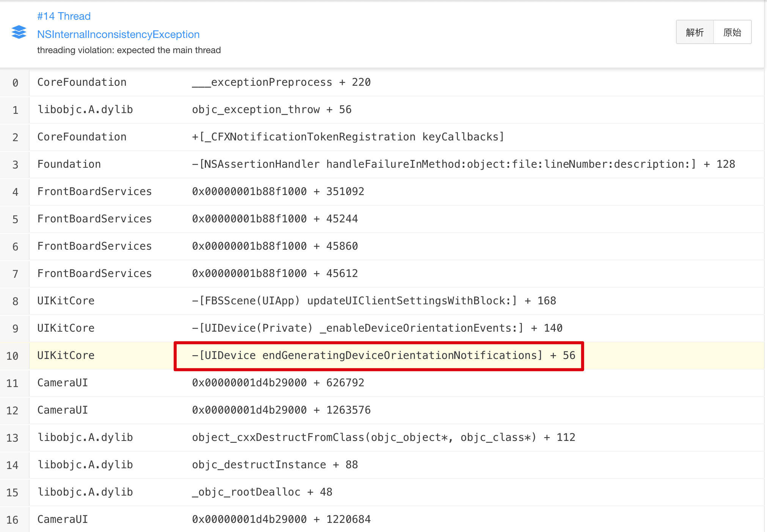Select frame 0 ___exceptionPreprocess row
The width and height of the screenshot is (767, 532).
tap(281, 82)
